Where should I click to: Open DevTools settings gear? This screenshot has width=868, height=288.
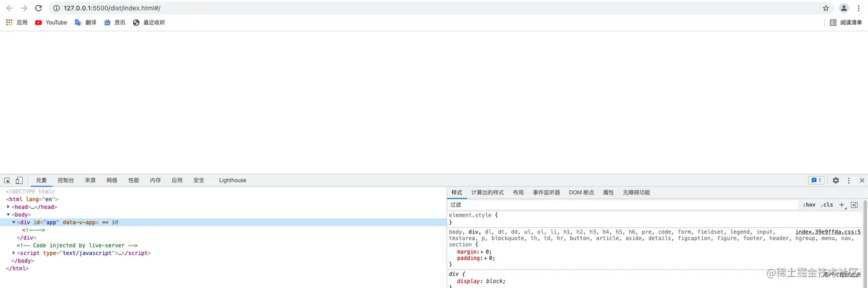click(x=836, y=180)
